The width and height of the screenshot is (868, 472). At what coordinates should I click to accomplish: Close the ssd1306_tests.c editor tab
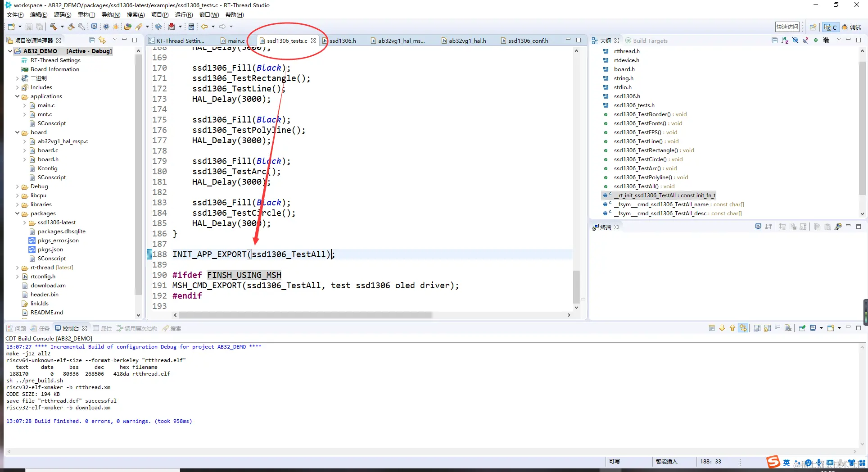point(313,41)
